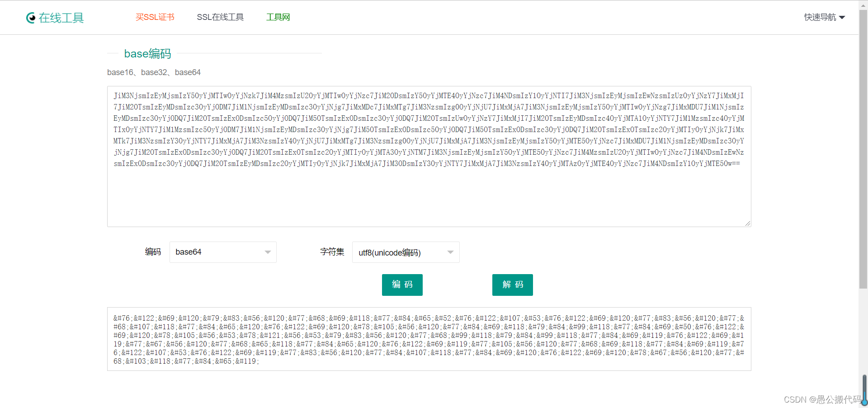Click the base编码 heading
The height and width of the screenshot is (408, 868).
click(148, 53)
